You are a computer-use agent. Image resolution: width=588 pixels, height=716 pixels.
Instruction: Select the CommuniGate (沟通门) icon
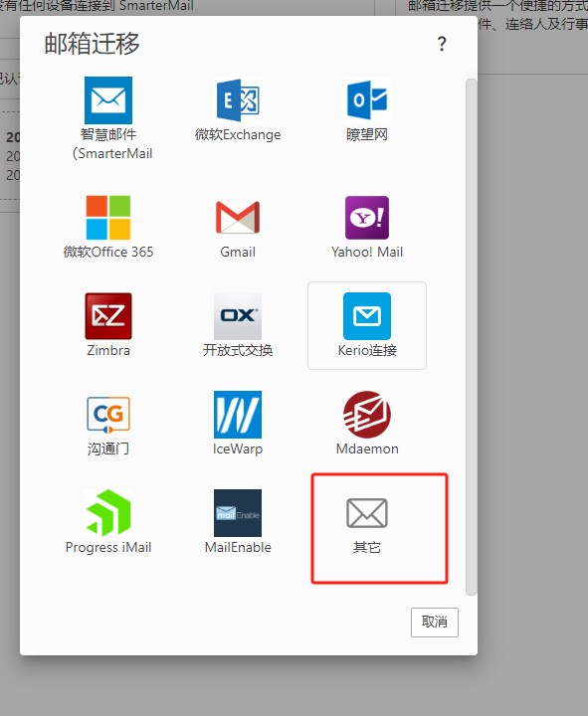pos(108,415)
